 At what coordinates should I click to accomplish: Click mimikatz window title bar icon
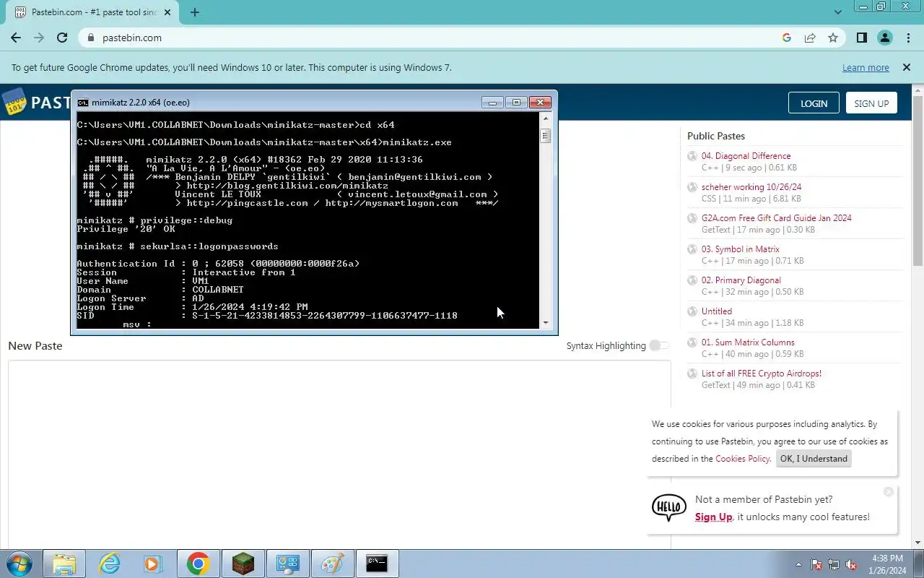point(83,103)
